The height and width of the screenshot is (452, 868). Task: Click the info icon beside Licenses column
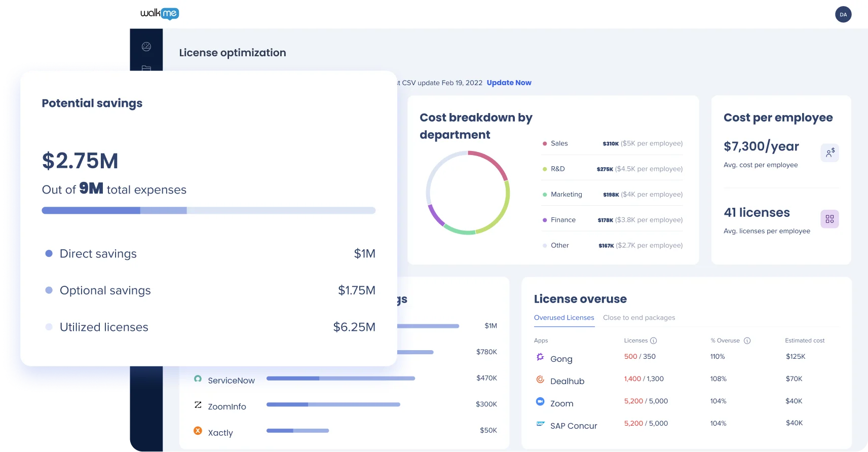click(x=653, y=341)
